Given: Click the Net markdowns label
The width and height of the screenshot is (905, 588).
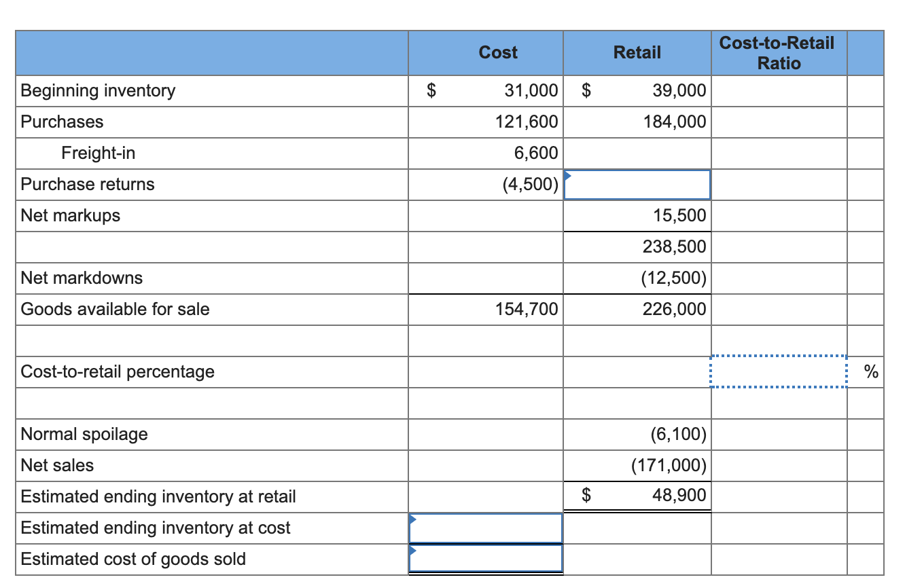Looking at the screenshot, I should [x=82, y=278].
